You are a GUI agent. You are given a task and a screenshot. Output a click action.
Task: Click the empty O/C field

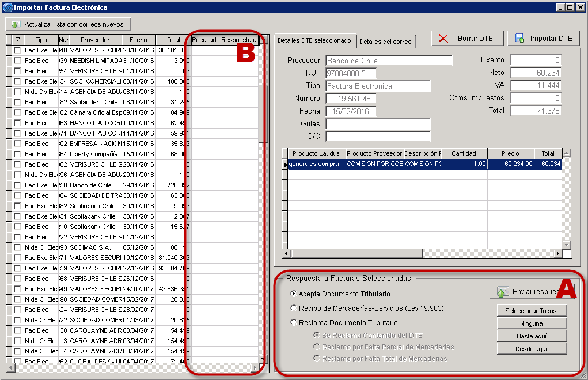coord(378,137)
